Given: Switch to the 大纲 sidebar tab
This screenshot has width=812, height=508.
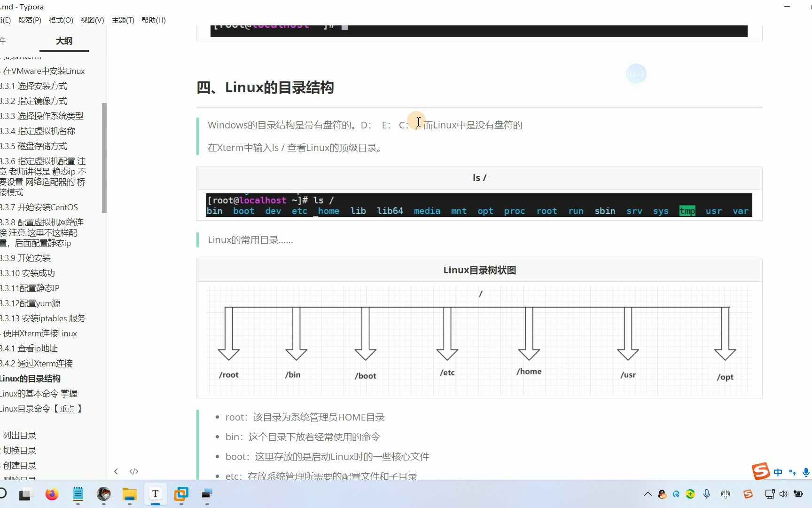Looking at the screenshot, I should coord(64,41).
